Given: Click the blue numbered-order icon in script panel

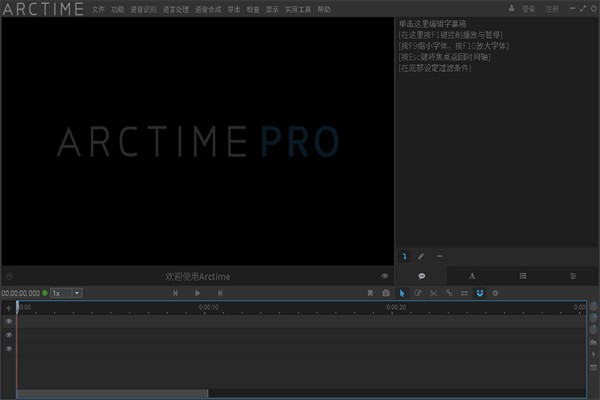Looking at the screenshot, I should [x=404, y=256].
